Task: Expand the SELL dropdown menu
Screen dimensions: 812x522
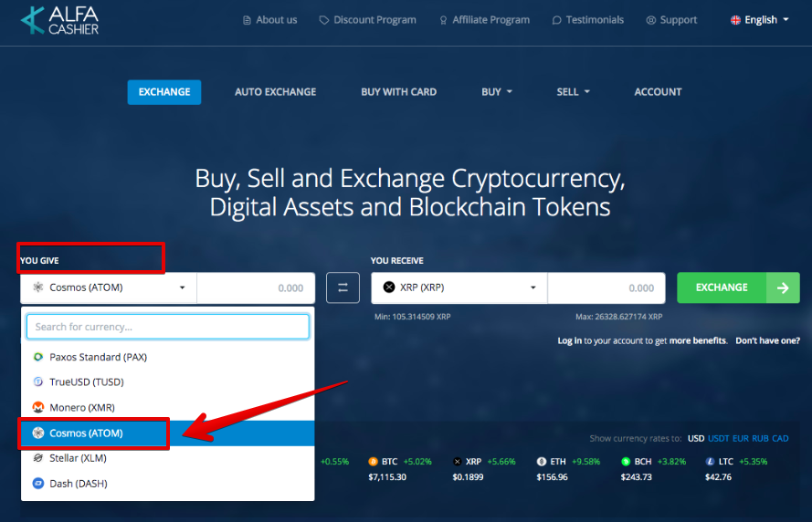Action: pos(574,92)
